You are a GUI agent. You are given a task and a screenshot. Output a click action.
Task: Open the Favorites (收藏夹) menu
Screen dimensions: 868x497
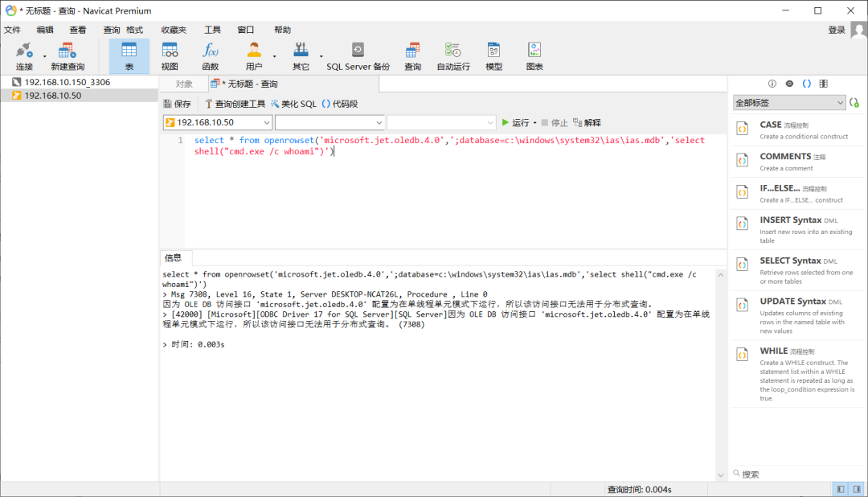point(174,30)
